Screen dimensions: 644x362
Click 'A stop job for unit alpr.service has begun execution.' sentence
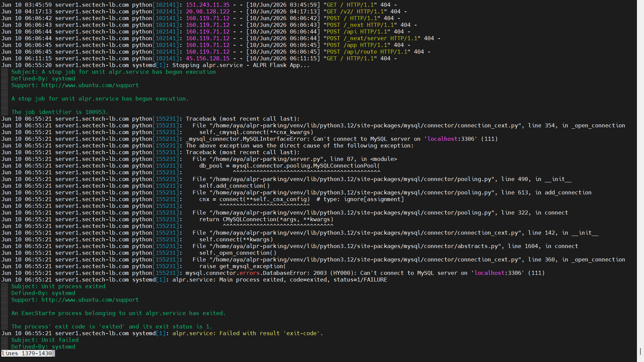(x=100, y=99)
